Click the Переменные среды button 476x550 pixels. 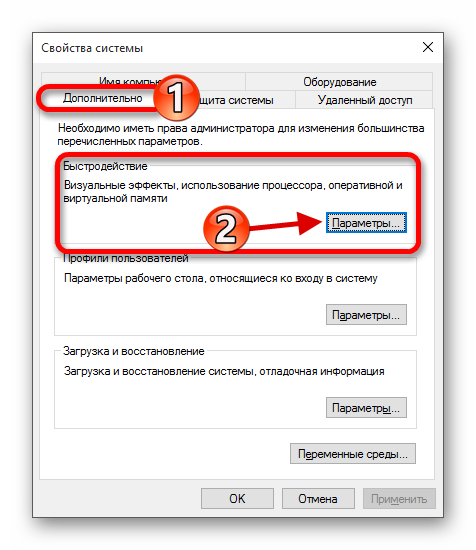(353, 454)
